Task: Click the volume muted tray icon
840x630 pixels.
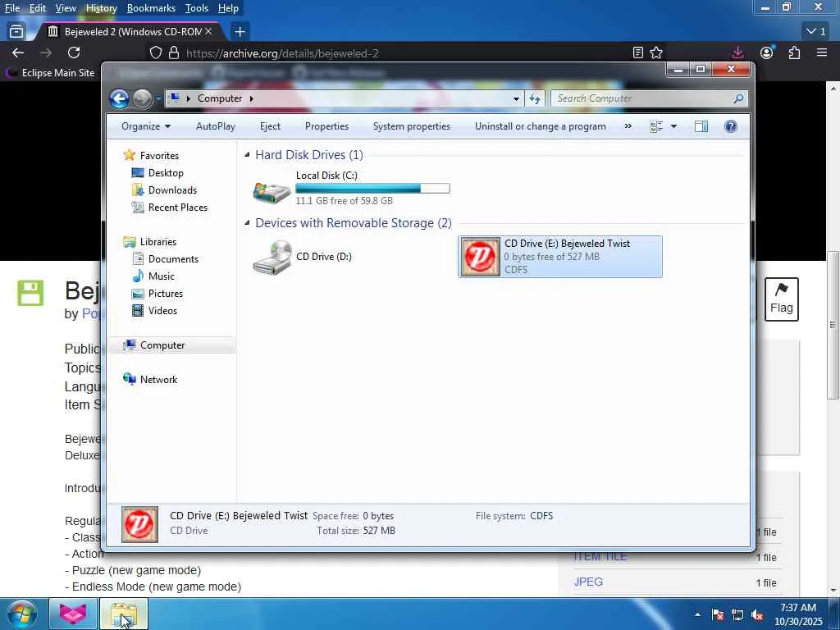Action: tap(757, 615)
